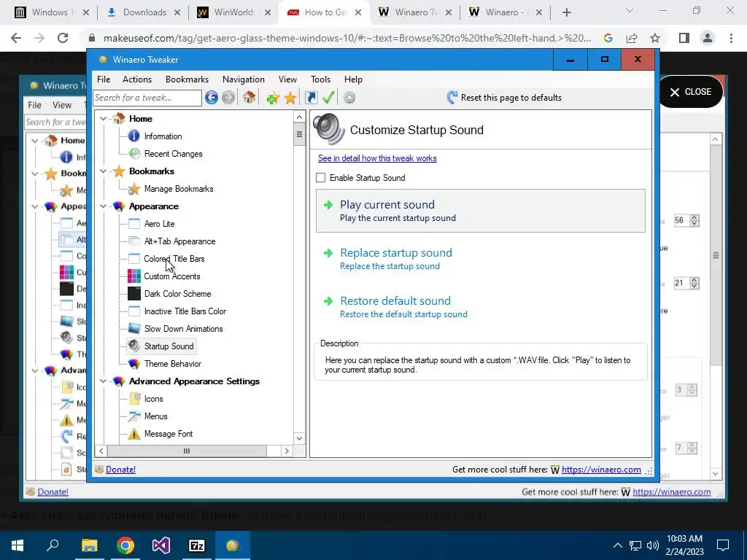Screen dimensions: 747x560
Task: Open the Help menu
Action: coord(354,79)
